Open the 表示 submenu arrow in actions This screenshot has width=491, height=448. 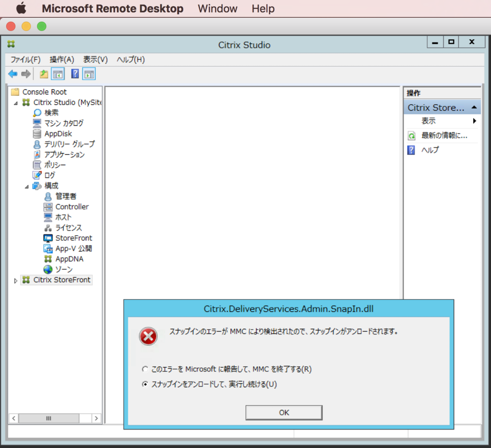475,121
